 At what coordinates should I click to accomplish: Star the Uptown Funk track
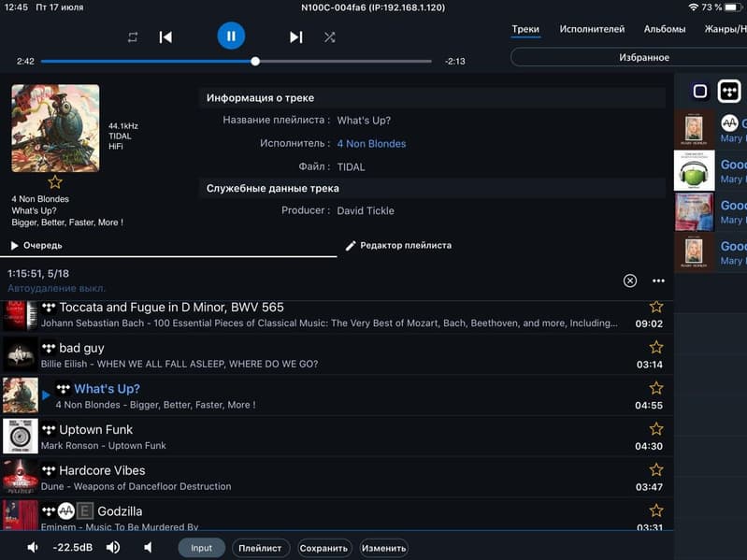pos(656,429)
